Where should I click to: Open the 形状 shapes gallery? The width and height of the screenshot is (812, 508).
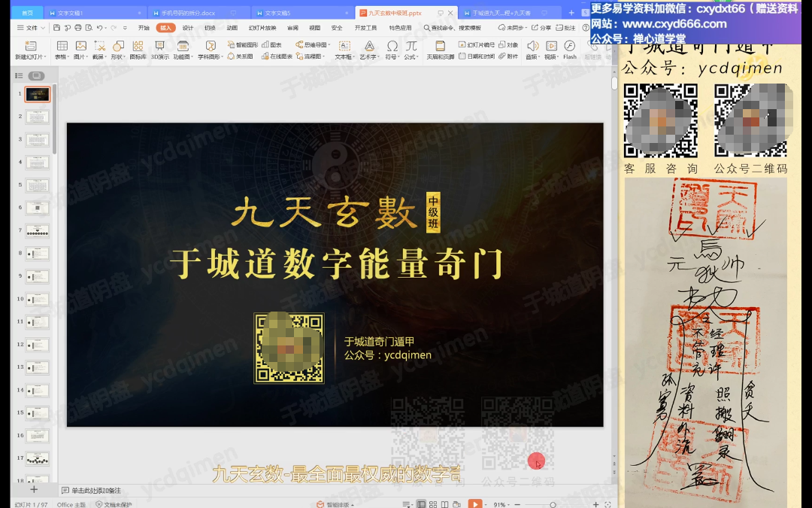point(118,50)
